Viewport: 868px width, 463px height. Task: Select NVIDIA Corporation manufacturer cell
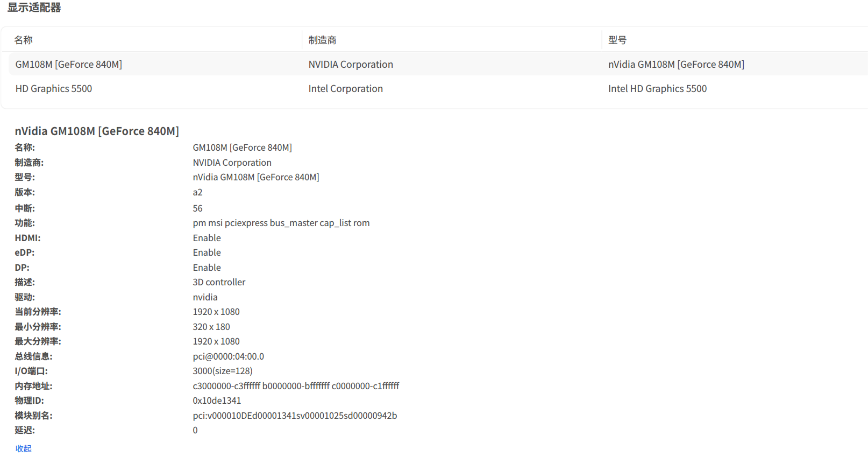351,65
